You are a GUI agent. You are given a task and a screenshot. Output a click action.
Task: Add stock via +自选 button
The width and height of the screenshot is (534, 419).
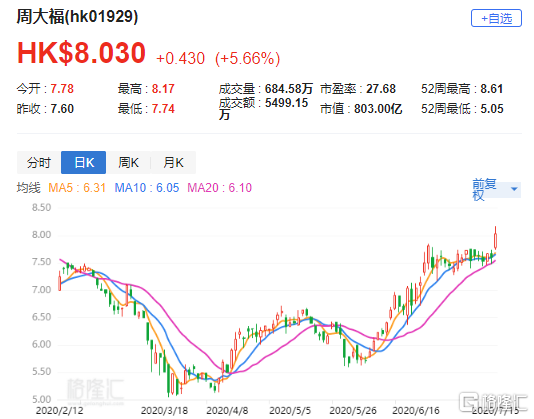click(x=496, y=18)
